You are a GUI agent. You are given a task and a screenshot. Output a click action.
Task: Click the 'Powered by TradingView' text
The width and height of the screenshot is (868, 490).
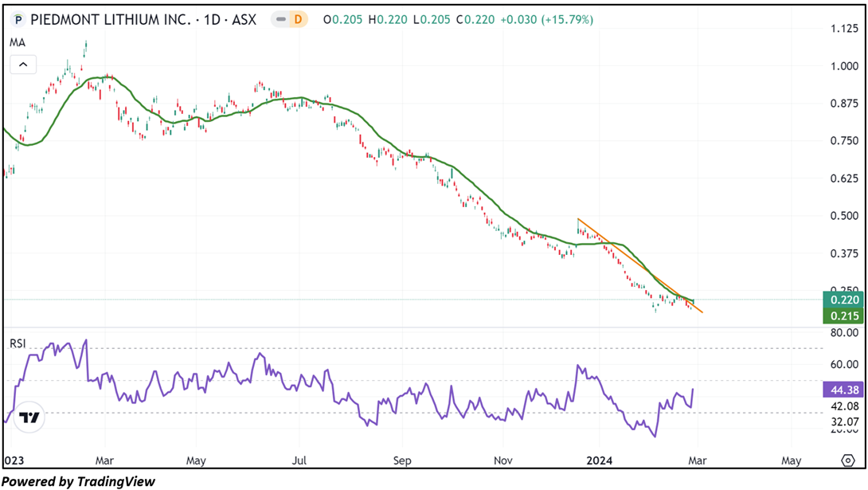coord(79,481)
